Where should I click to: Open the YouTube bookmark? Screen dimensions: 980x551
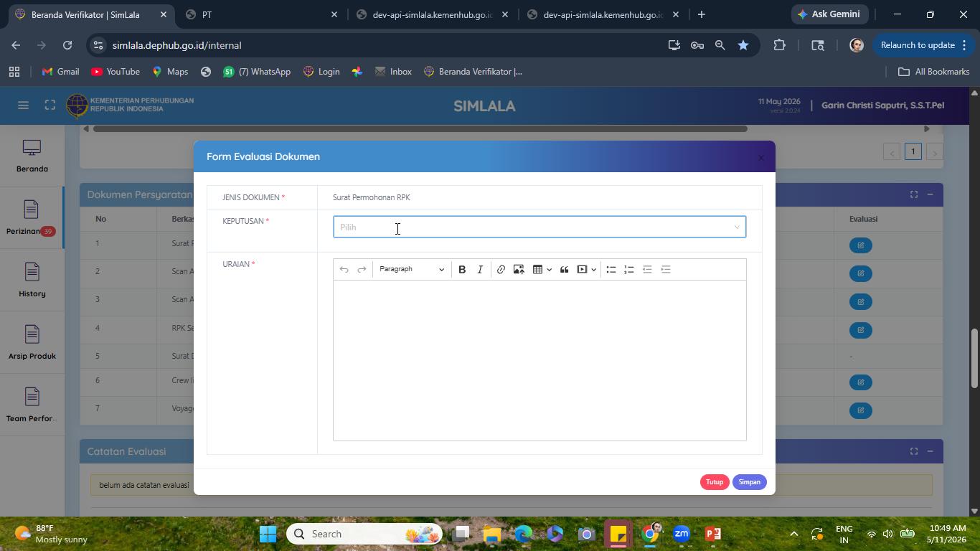[116, 72]
